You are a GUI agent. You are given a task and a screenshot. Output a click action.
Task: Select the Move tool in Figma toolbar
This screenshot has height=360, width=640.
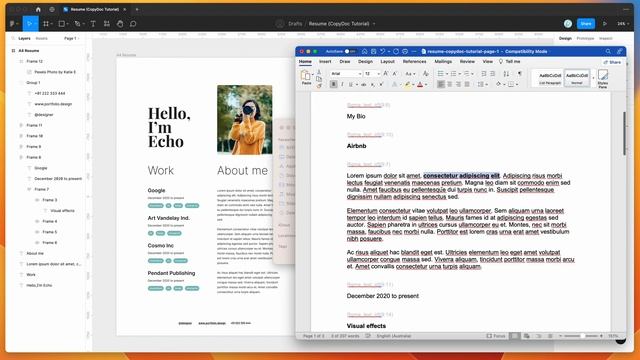point(29,24)
